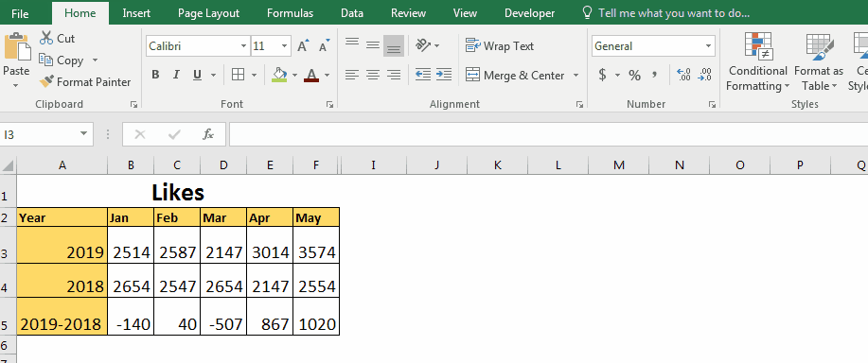The height and width of the screenshot is (363, 868).
Task: Click Increase Decimal icon
Action: pyautogui.click(x=683, y=75)
